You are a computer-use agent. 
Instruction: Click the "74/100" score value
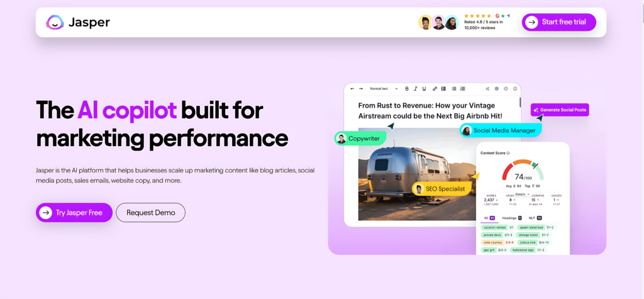click(x=523, y=178)
